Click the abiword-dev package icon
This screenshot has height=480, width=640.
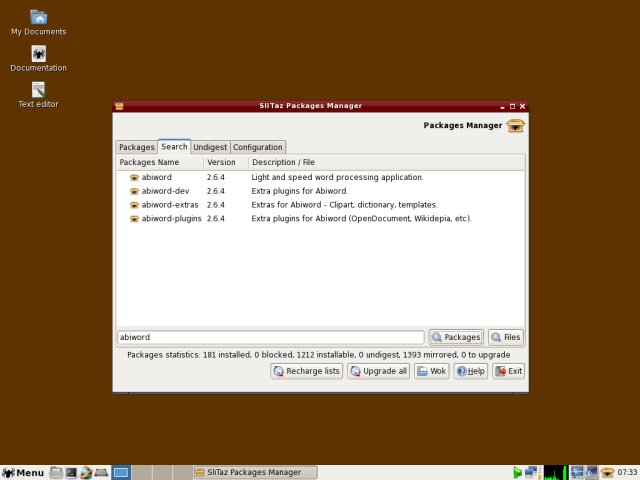134,191
